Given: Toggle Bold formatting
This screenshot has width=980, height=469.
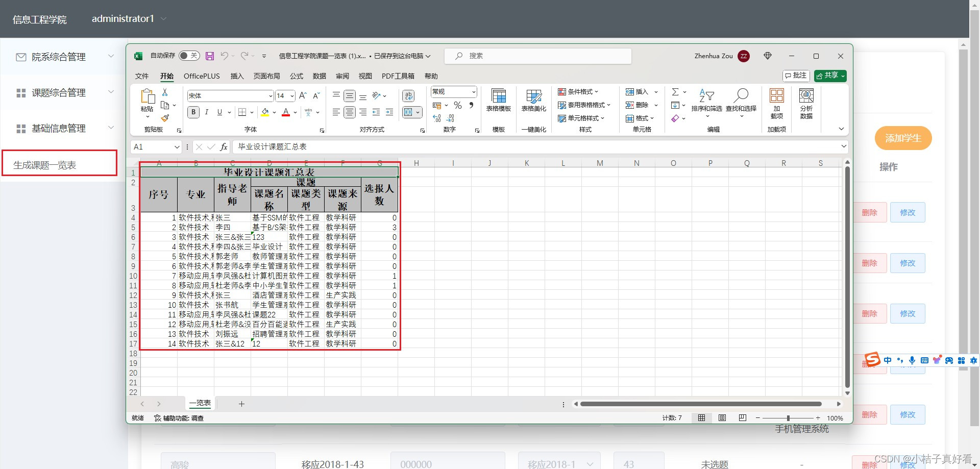Looking at the screenshot, I should 193,112.
